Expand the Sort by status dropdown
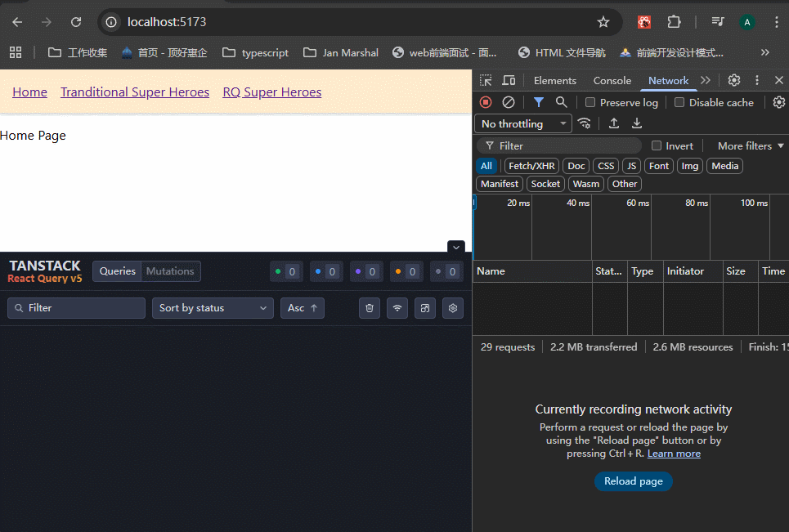The height and width of the screenshot is (532, 789). coord(213,308)
